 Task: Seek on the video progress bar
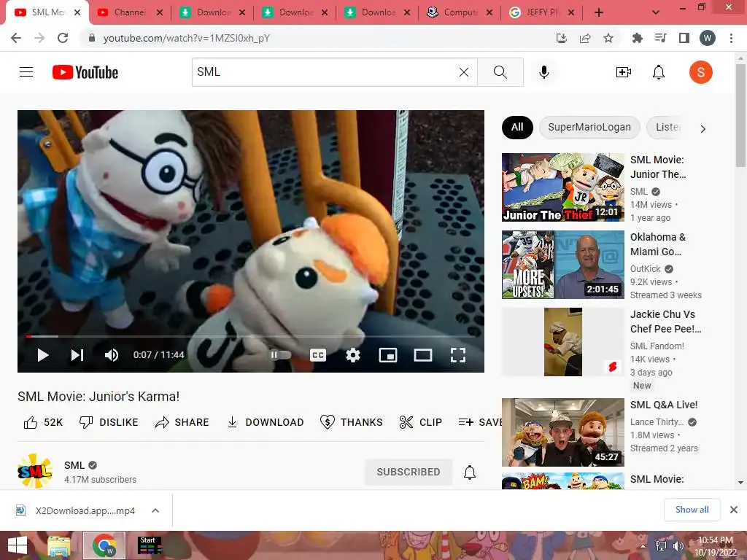click(251, 336)
